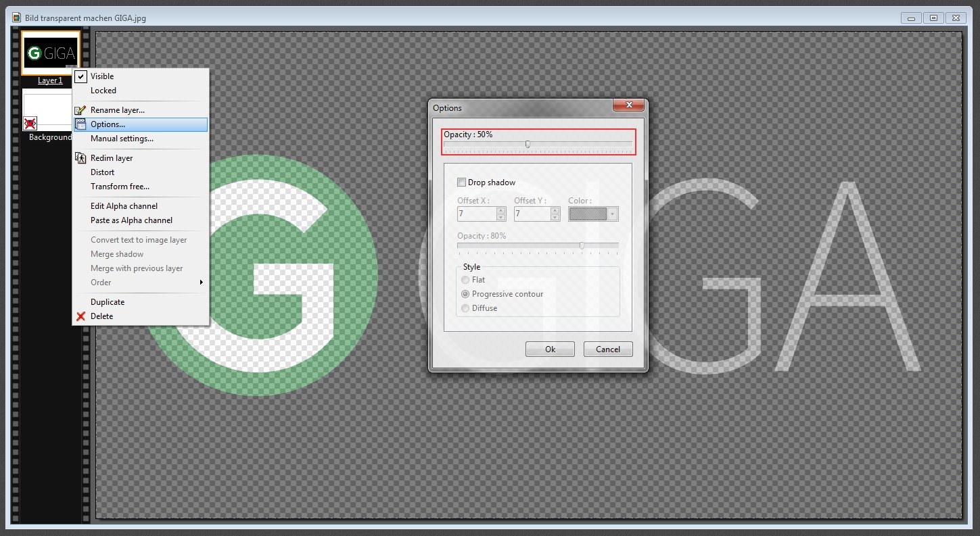The width and height of the screenshot is (980, 536).
Task: Click the Redim layer icon
Action: 80,158
